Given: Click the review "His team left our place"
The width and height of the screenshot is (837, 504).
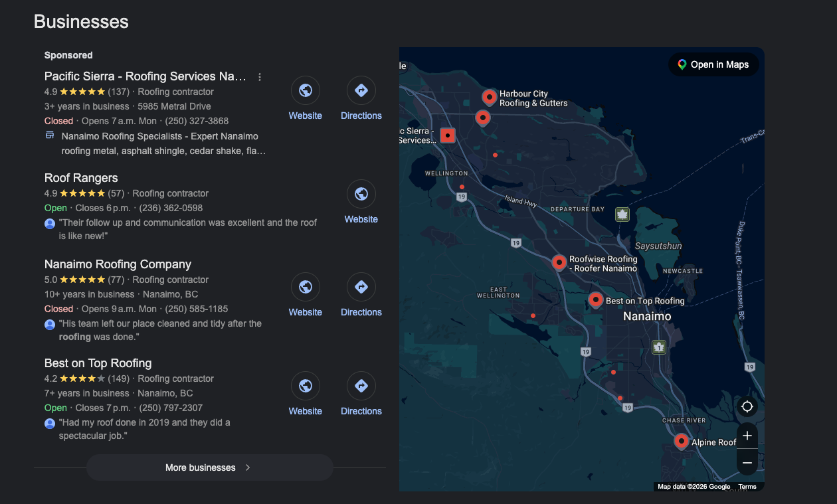Looking at the screenshot, I should pos(160,330).
